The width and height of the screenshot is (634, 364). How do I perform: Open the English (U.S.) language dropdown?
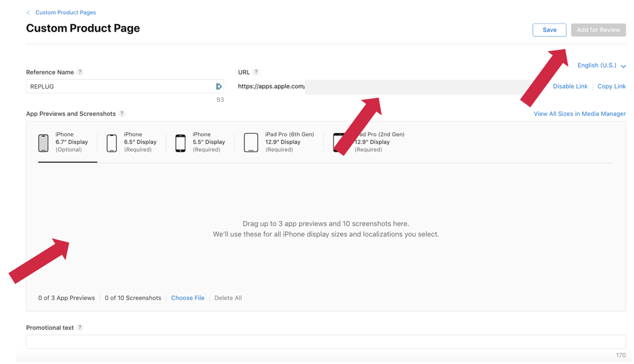pyautogui.click(x=602, y=66)
